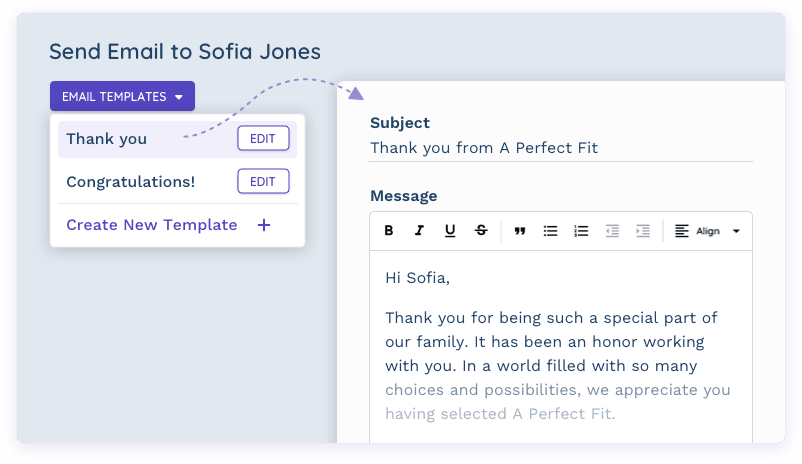
Task: Underline the selected message text
Action: [x=450, y=231]
